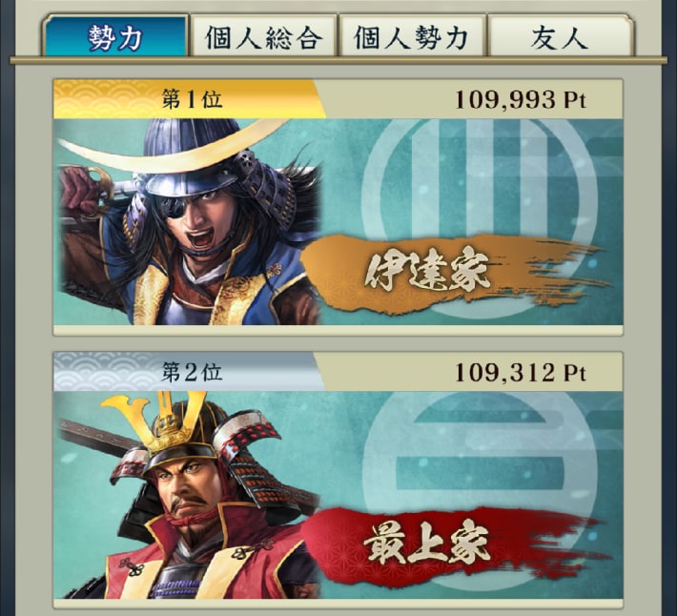Show the 友人 ranking tab
677x616 pixels.
click(560, 36)
